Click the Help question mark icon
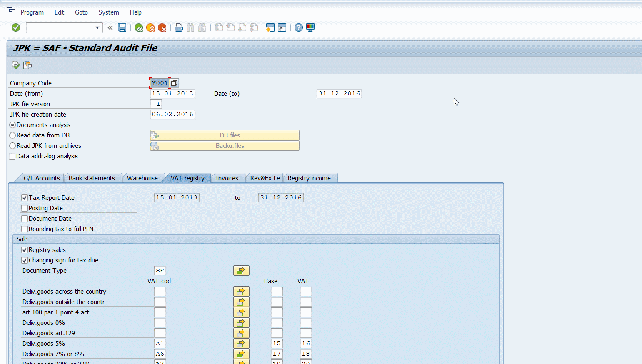The height and width of the screenshot is (364, 642). click(x=299, y=27)
